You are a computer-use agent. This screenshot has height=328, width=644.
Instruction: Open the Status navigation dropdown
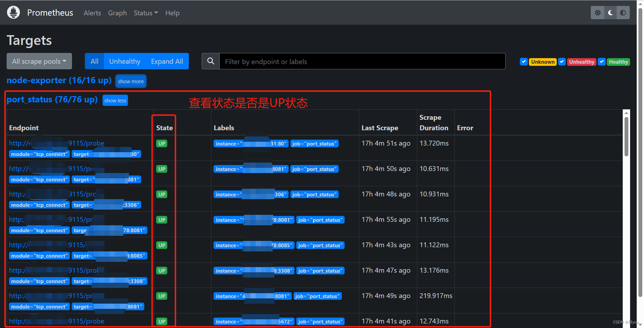coord(146,13)
